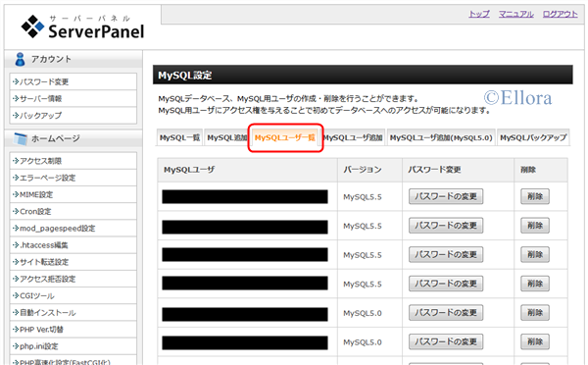Click the MySQL設定 page title
The height and width of the screenshot is (365, 588).
185,76
